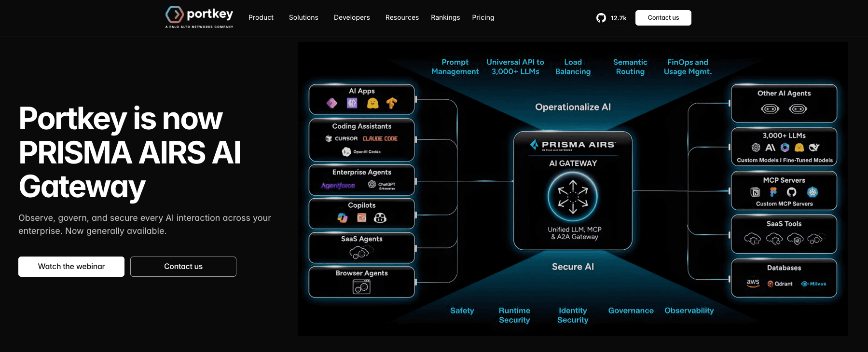Click the first robot icon under Other AI Agents
Viewport: 868px width, 352px height.
click(770, 109)
